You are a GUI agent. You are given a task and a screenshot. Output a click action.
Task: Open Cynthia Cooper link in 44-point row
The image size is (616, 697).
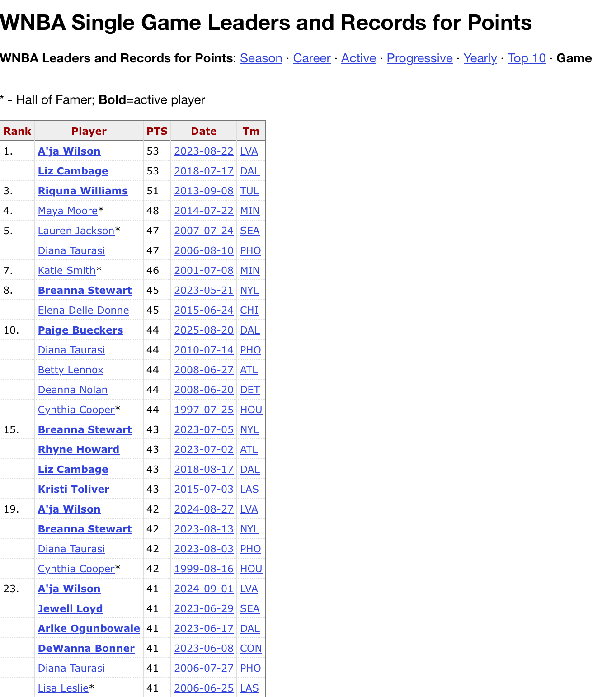(76, 410)
